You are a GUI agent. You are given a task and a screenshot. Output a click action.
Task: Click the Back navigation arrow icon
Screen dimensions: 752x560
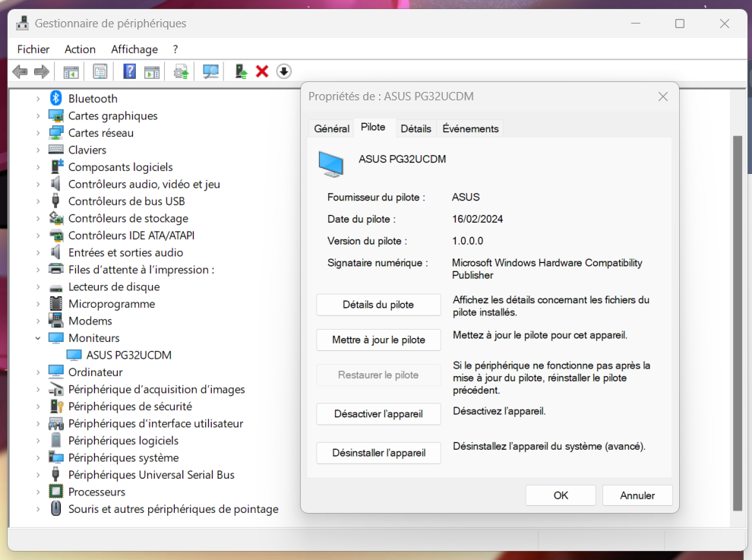(x=20, y=71)
